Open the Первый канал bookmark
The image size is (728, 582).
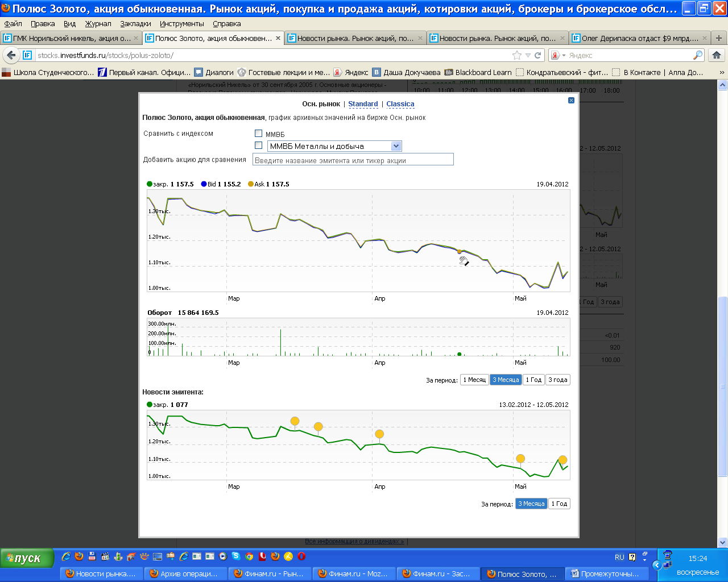click(144, 72)
